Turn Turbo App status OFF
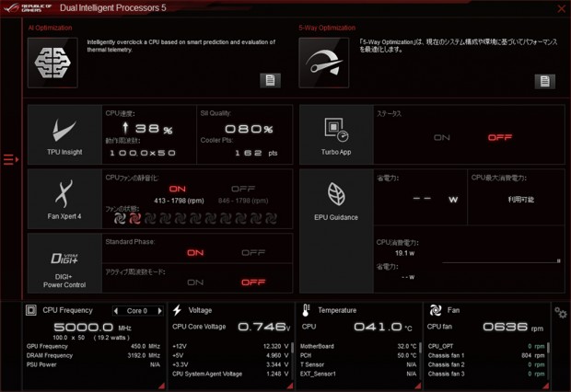 pos(500,137)
